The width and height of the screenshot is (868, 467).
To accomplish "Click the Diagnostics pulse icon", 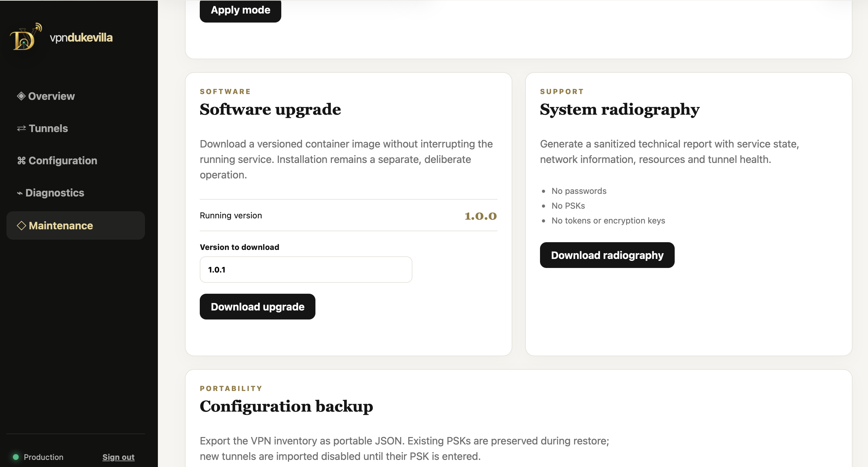I will click(x=20, y=193).
